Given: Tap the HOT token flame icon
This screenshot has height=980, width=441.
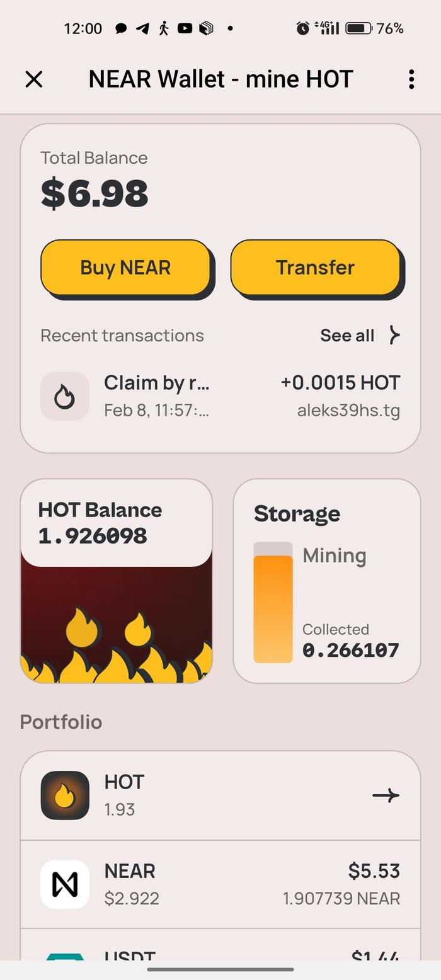Looking at the screenshot, I should pyautogui.click(x=65, y=795).
